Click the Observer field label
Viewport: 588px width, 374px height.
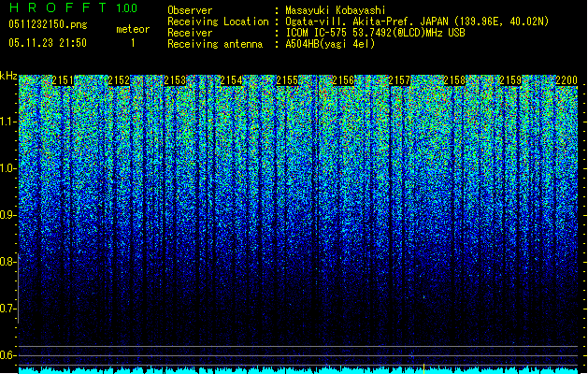click(190, 10)
